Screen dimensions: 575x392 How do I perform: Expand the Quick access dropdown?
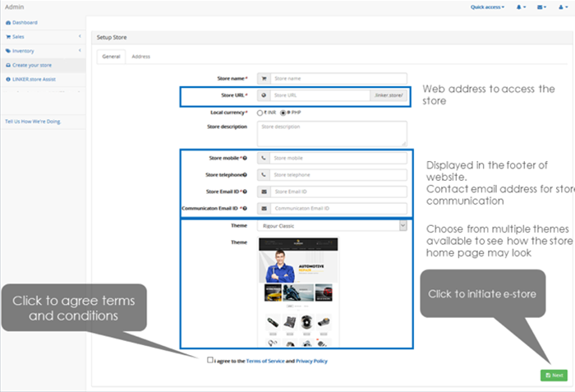click(487, 7)
